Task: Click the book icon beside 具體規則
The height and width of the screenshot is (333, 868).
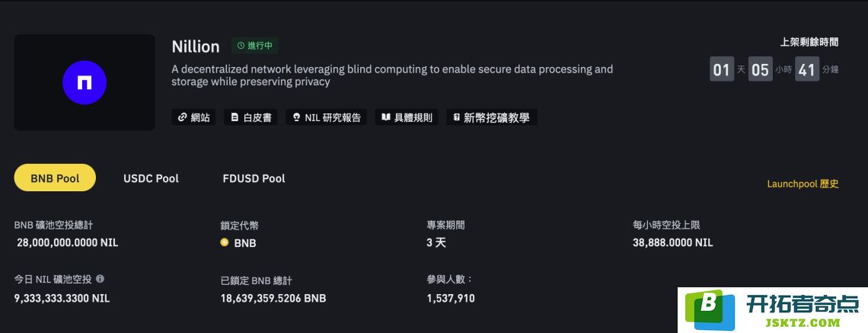Action: (386, 117)
